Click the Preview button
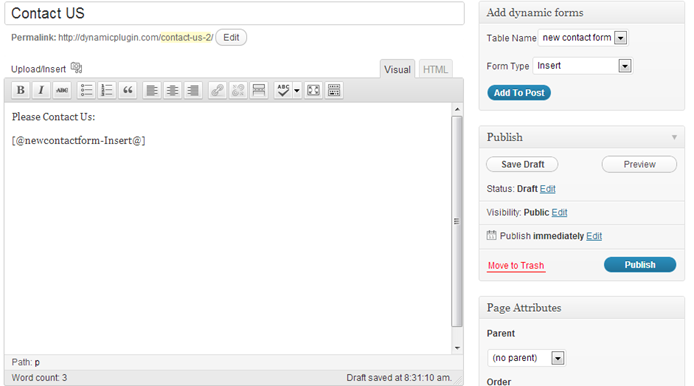This screenshot has height=386, width=694. coord(639,164)
